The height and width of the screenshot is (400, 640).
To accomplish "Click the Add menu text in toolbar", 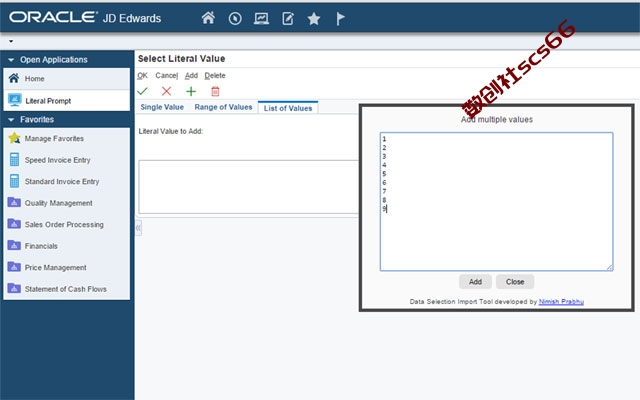I will pyautogui.click(x=191, y=76).
